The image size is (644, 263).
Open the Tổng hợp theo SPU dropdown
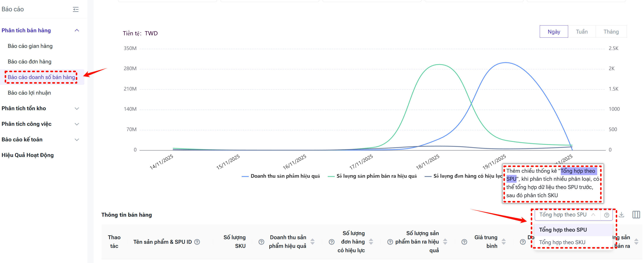coord(566,215)
